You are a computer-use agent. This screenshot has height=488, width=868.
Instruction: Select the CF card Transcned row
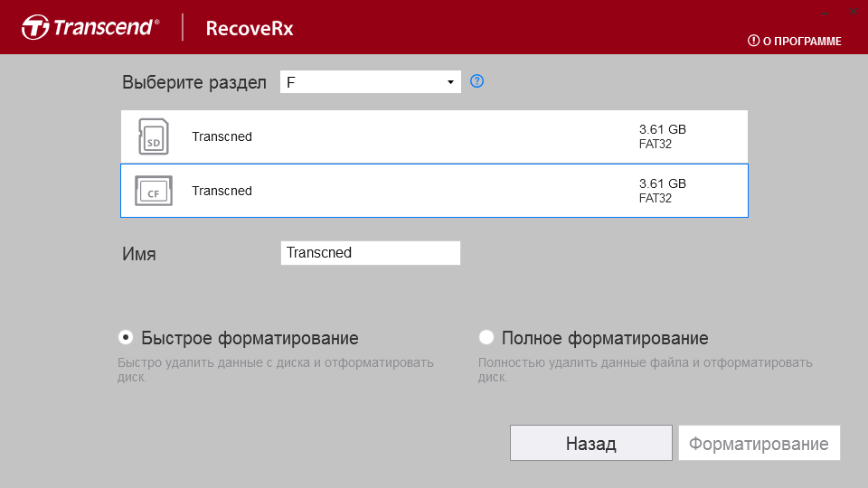(x=434, y=191)
